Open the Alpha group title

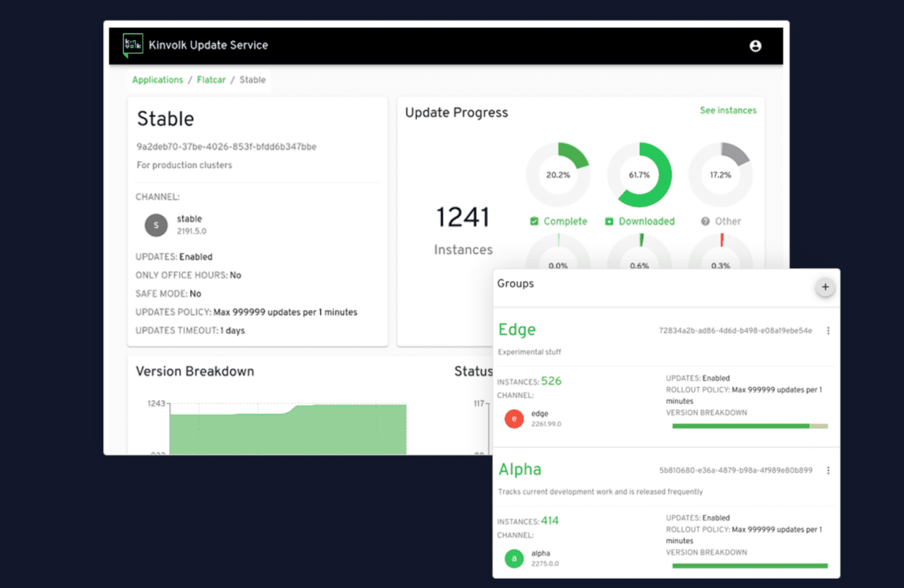520,469
